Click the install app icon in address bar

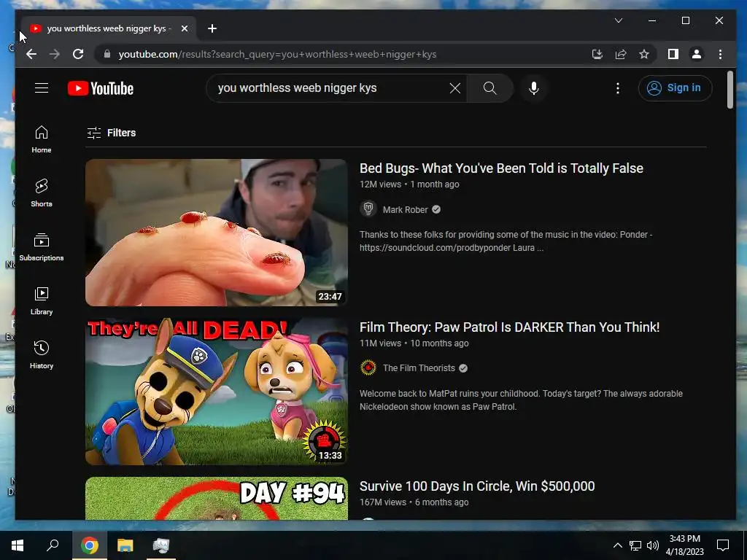coord(597,54)
